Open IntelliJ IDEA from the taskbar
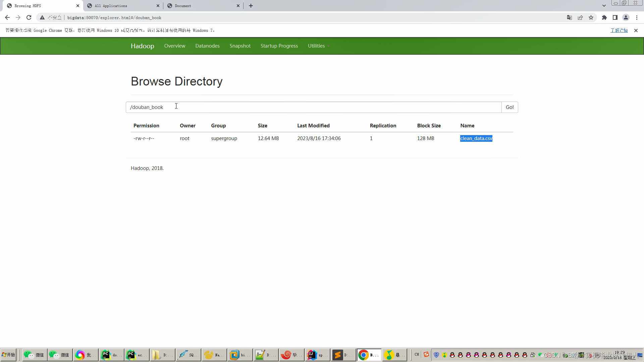Screen dimensions: 644x362 (317, 355)
